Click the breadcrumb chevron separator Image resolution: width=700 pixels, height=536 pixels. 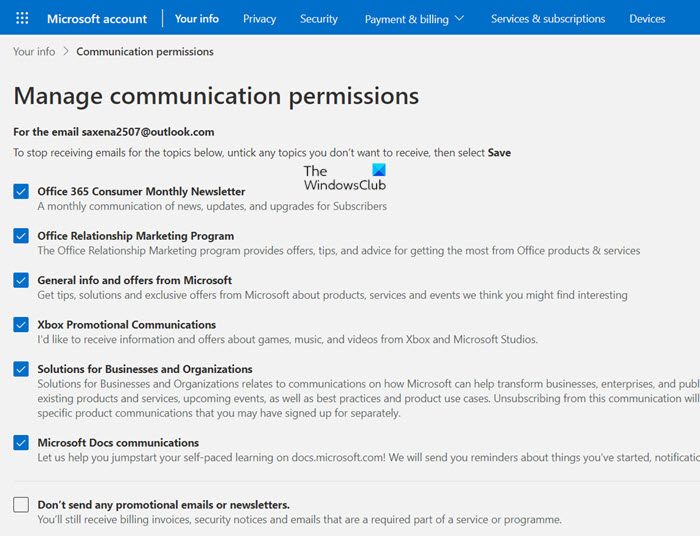coord(66,51)
